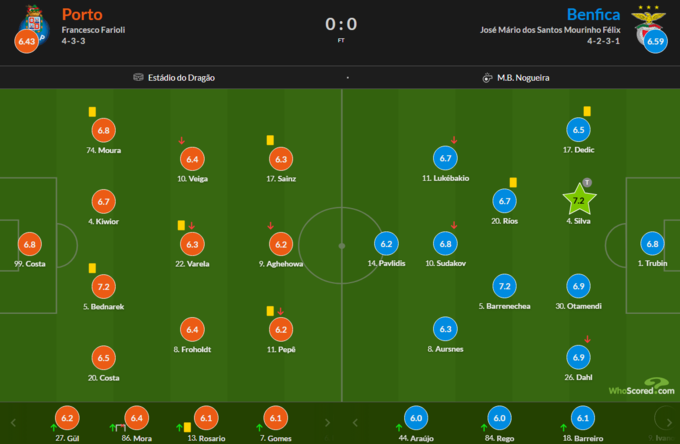Click the Benfica club crest

pos(653,20)
